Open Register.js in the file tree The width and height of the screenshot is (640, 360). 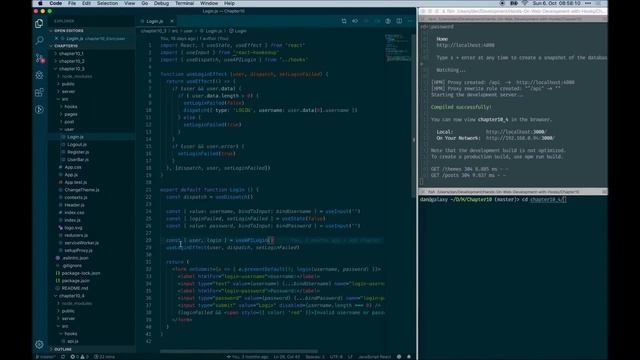[78, 152]
